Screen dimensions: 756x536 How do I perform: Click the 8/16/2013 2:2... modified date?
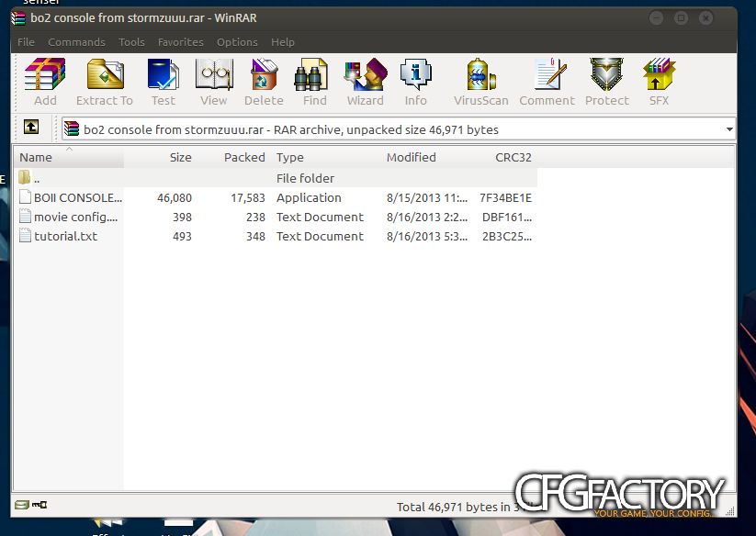pos(427,217)
